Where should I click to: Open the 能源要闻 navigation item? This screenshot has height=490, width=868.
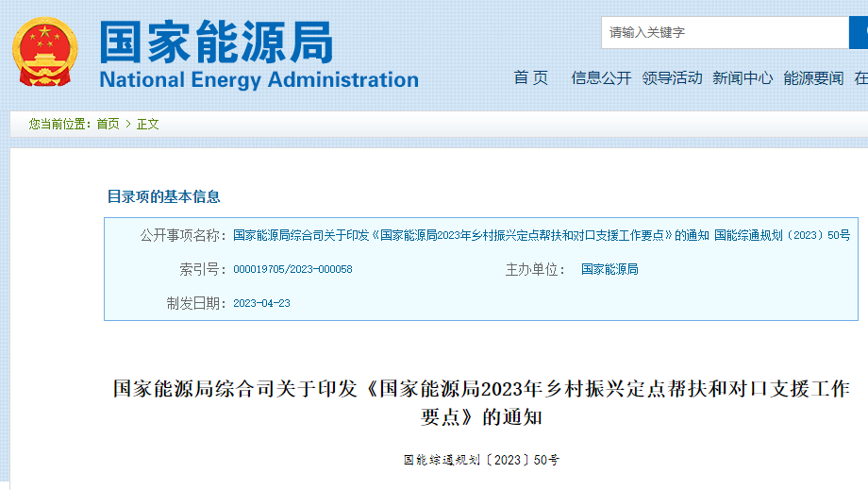tap(813, 78)
